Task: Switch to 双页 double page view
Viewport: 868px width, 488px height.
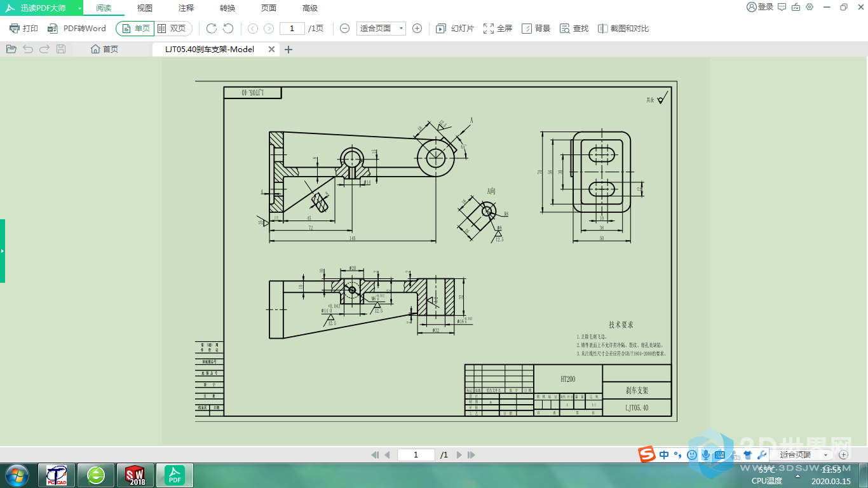Action: coord(173,29)
